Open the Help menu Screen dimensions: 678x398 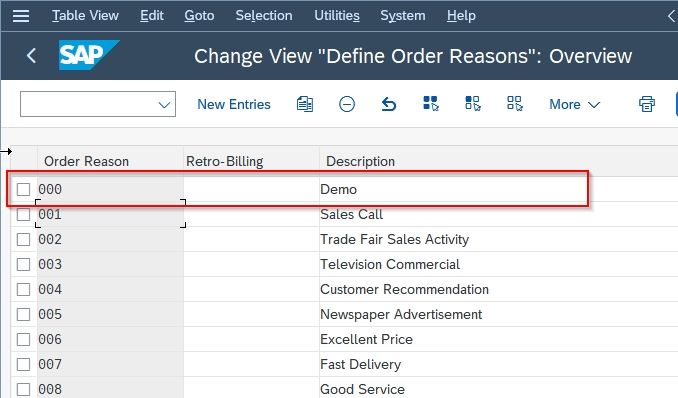461,16
